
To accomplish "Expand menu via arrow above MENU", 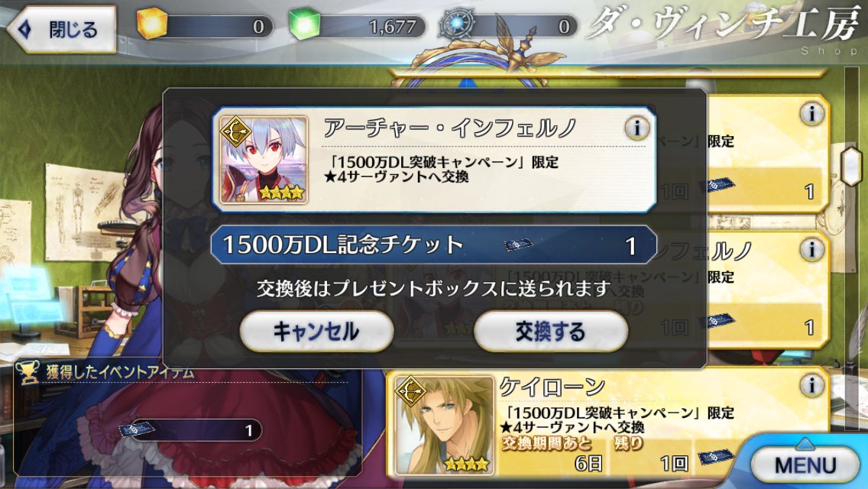I will coord(805,442).
